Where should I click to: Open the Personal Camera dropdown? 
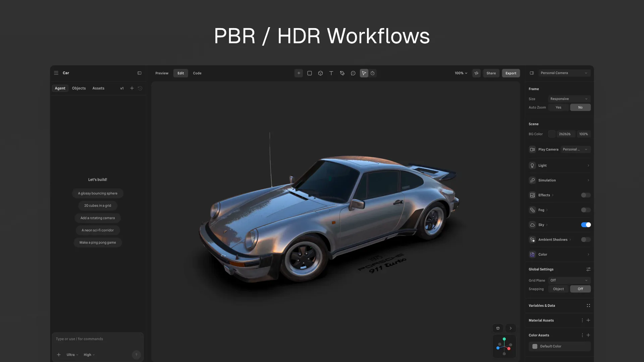point(564,73)
